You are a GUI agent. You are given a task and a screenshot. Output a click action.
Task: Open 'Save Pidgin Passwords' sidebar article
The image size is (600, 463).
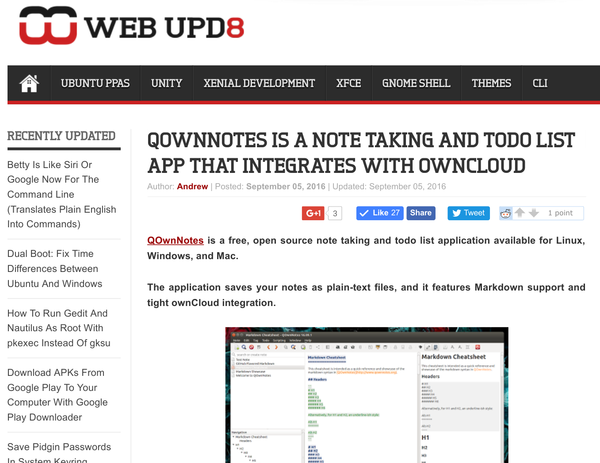(59, 452)
